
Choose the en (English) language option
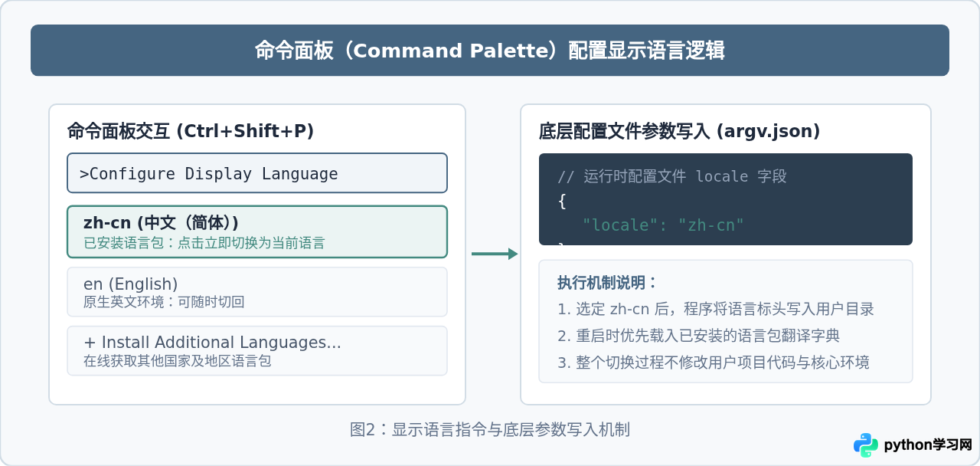257,291
